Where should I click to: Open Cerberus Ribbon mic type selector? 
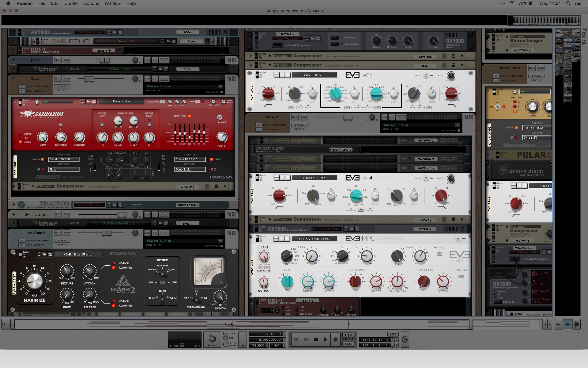(x=64, y=169)
